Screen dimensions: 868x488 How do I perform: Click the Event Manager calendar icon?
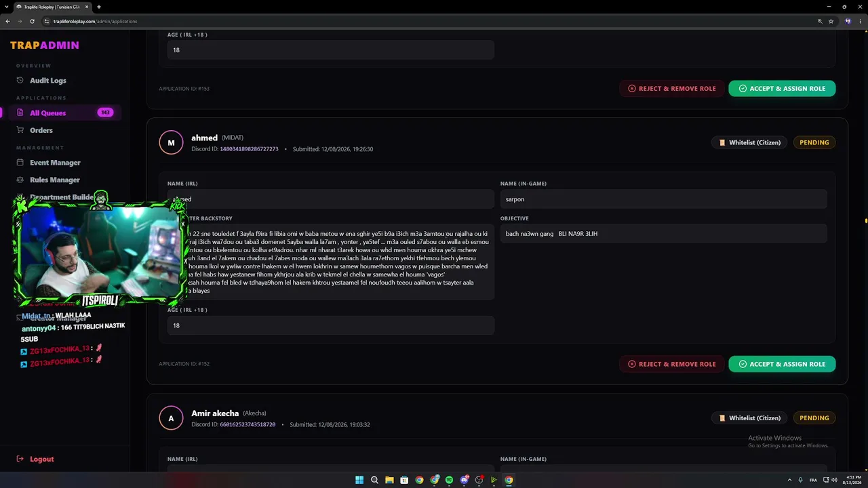20,163
